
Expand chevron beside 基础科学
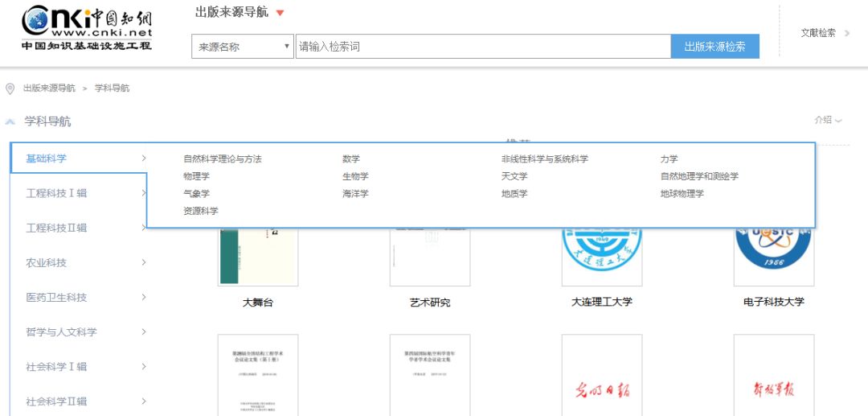144,159
